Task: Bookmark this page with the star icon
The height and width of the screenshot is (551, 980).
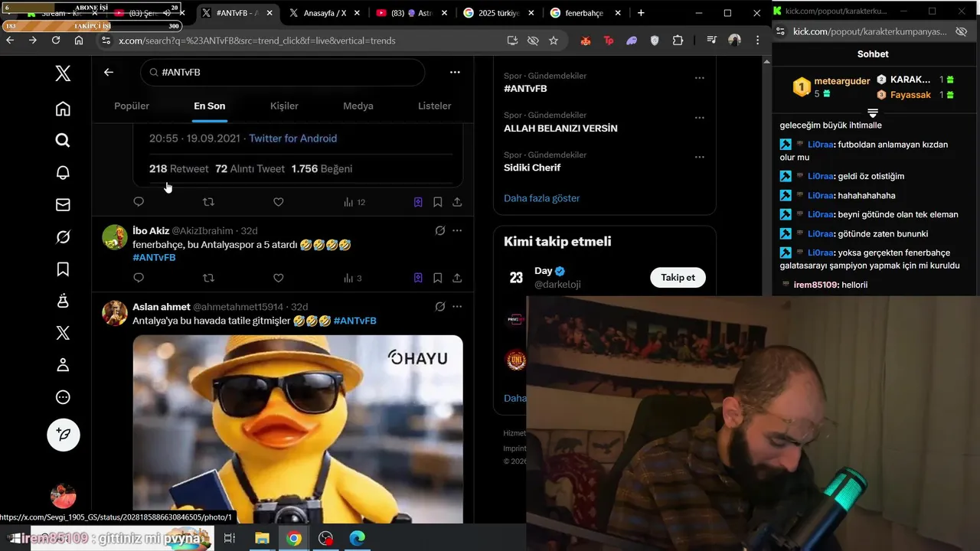Action: tap(554, 41)
